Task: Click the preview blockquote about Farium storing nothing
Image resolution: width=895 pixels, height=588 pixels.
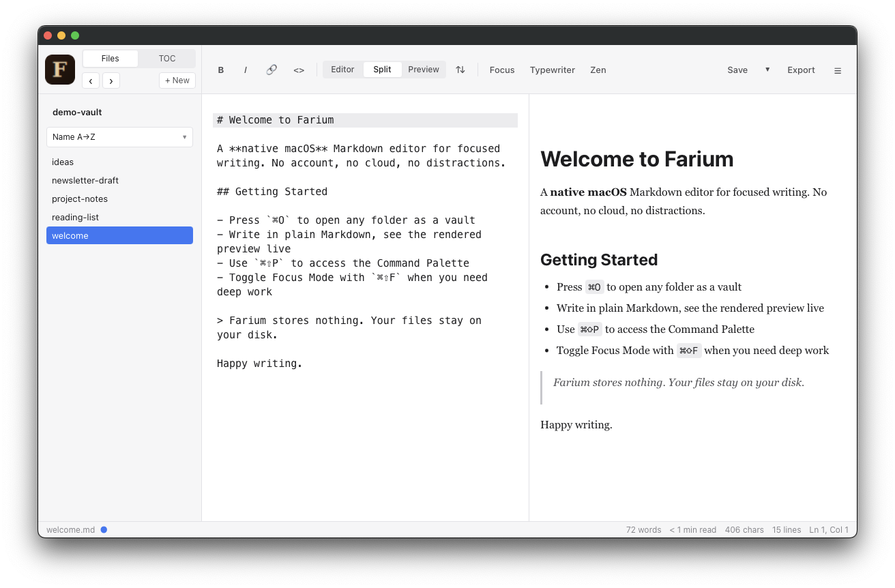Action: pyautogui.click(x=679, y=383)
